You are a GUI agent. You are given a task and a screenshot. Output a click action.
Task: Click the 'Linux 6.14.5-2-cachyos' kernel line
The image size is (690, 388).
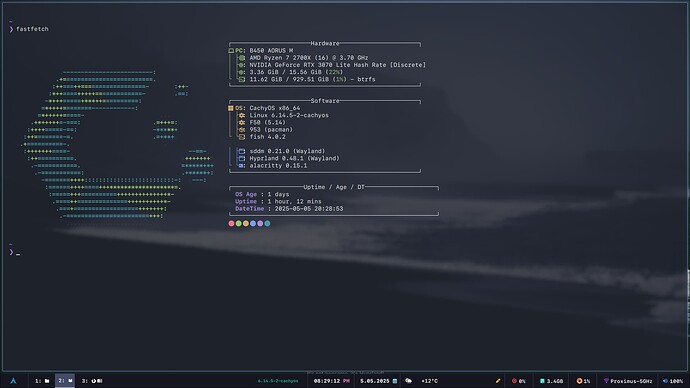[x=283, y=115]
